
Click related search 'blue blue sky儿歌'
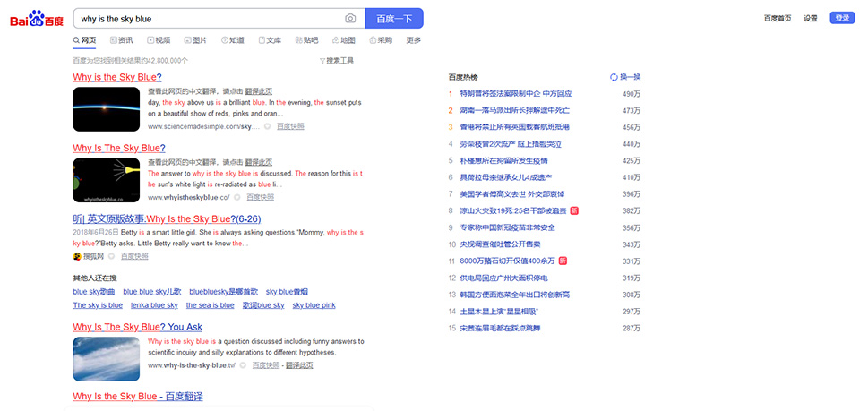click(152, 292)
